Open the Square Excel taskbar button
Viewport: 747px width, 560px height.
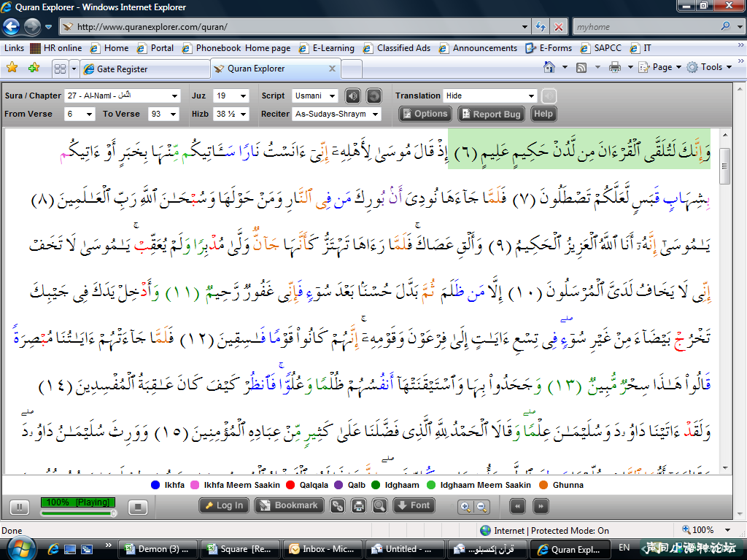[x=239, y=549]
